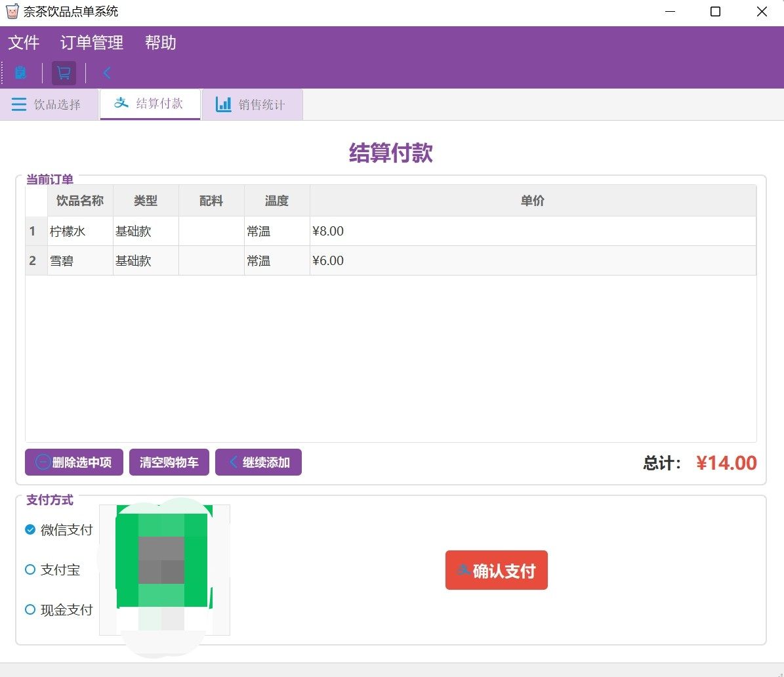Screen dimensions: 784x677
Task: Click the Alipay icon on 结算付款 tab
Action: [121, 104]
